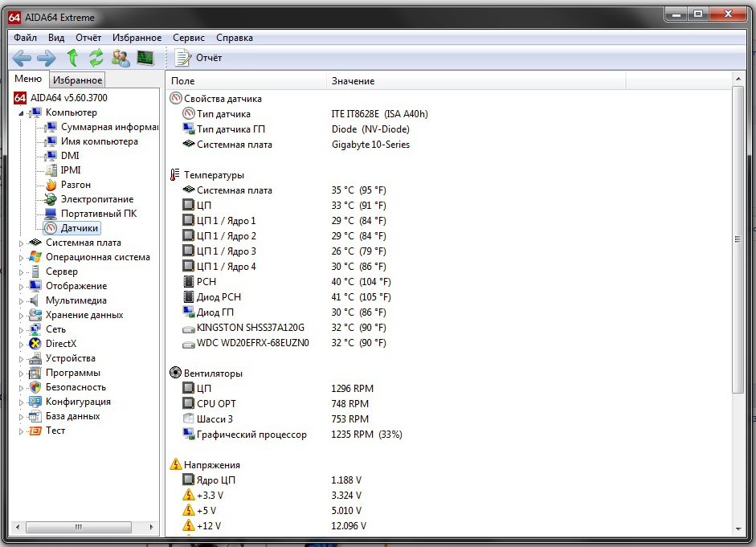Viewport: 756px width, 547px height.
Task: Select the Ядро ЦП voltage row
Action: tap(272, 480)
